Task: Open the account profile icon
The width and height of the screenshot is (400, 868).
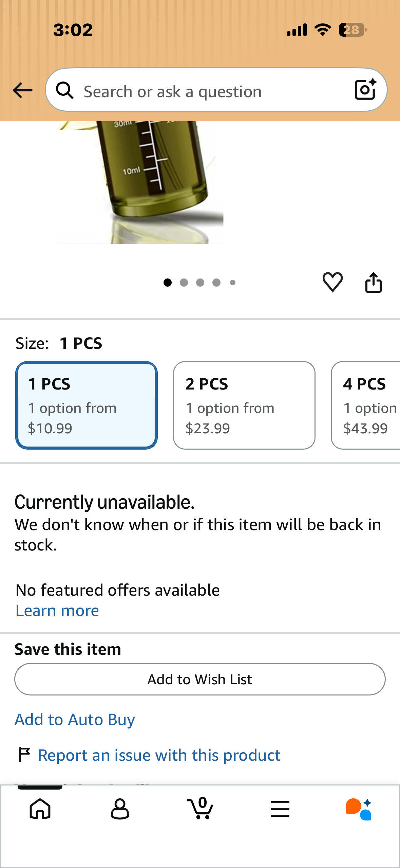Action: pyautogui.click(x=120, y=809)
